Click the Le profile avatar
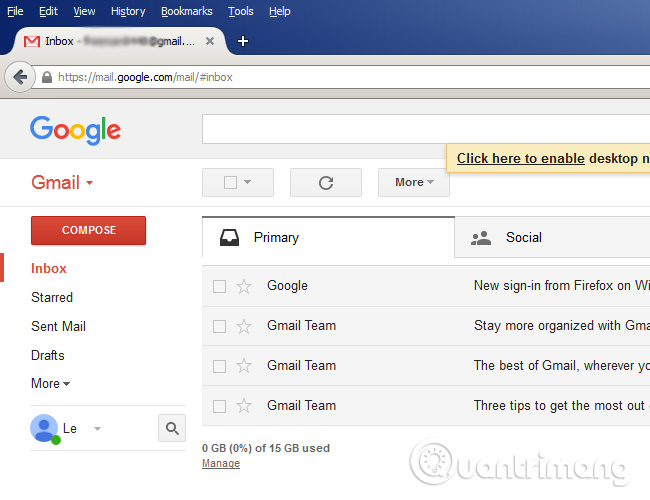This screenshot has height=500, width=650. point(44,428)
